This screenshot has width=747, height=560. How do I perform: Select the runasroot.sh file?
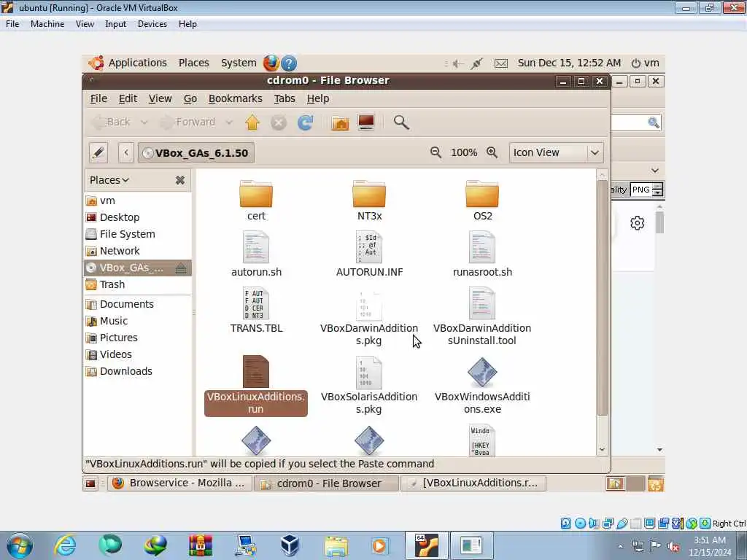(482, 254)
